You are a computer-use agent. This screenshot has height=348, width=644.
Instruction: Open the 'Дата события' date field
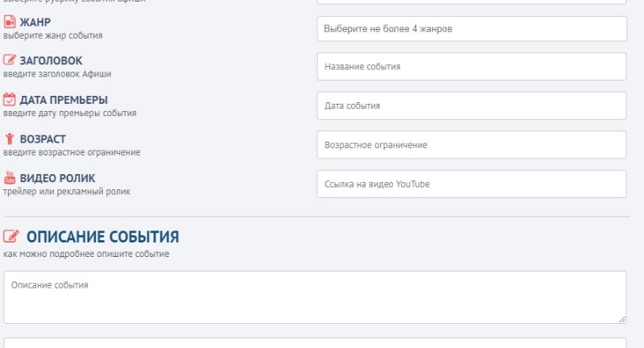click(x=471, y=106)
